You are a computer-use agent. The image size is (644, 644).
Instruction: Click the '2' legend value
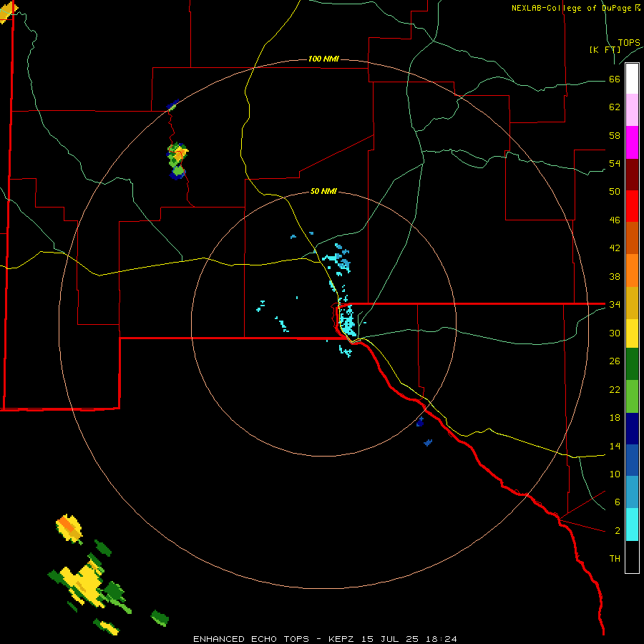(618, 531)
